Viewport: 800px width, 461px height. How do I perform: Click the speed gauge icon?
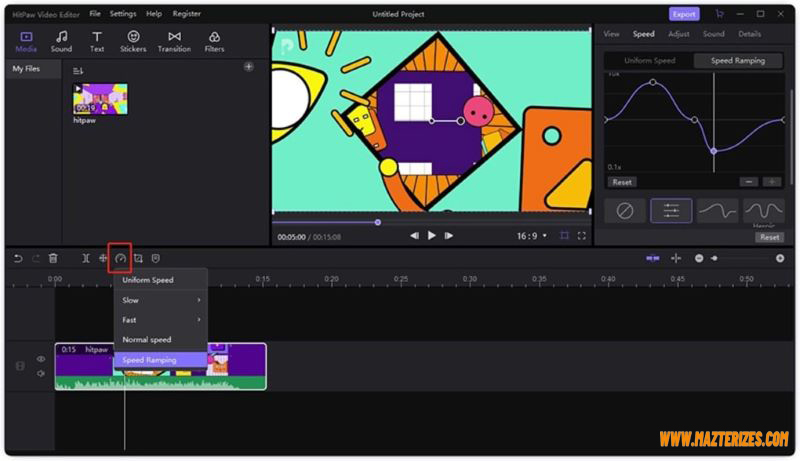(120, 259)
